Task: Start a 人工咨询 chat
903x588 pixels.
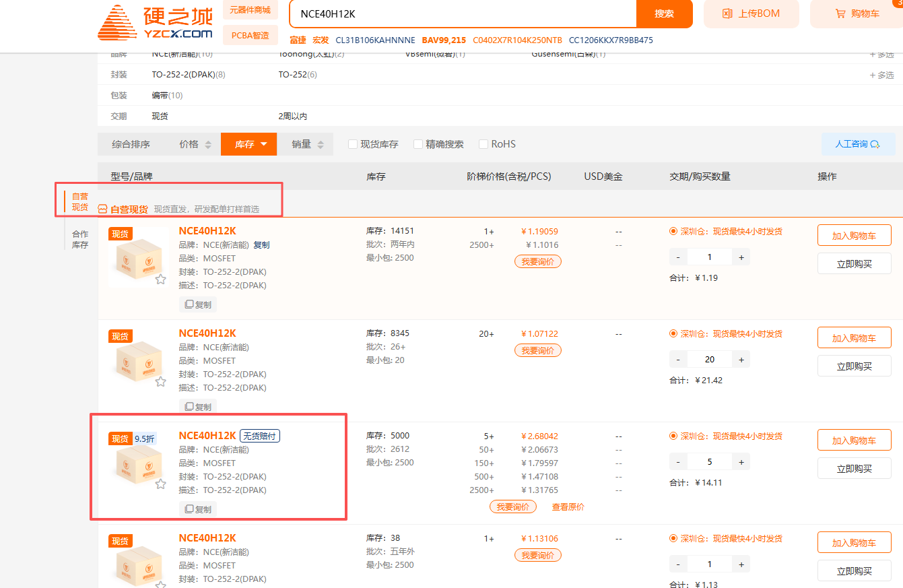Action: [858, 144]
